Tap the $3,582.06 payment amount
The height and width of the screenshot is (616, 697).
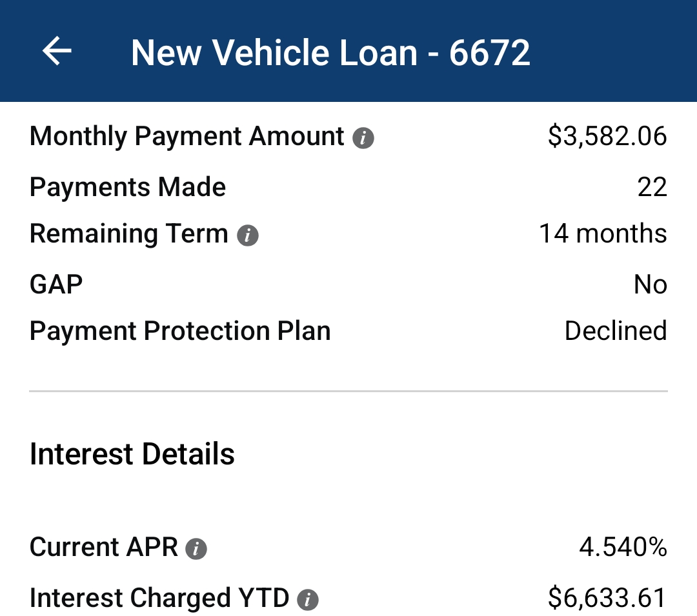pos(607,137)
